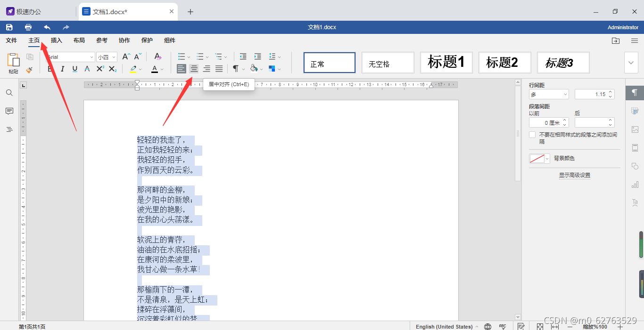This screenshot has width=644, height=330.
Task: Toggle subscript formatting
Action: (112, 69)
